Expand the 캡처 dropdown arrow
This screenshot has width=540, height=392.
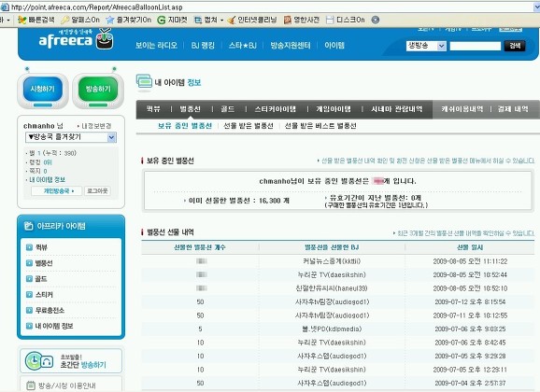point(221,21)
